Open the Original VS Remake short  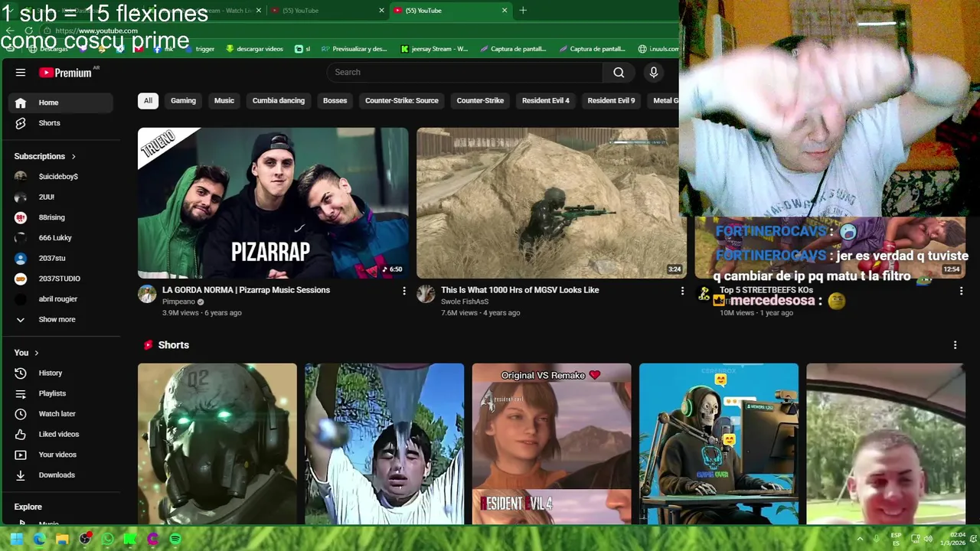click(x=551, y=444)
